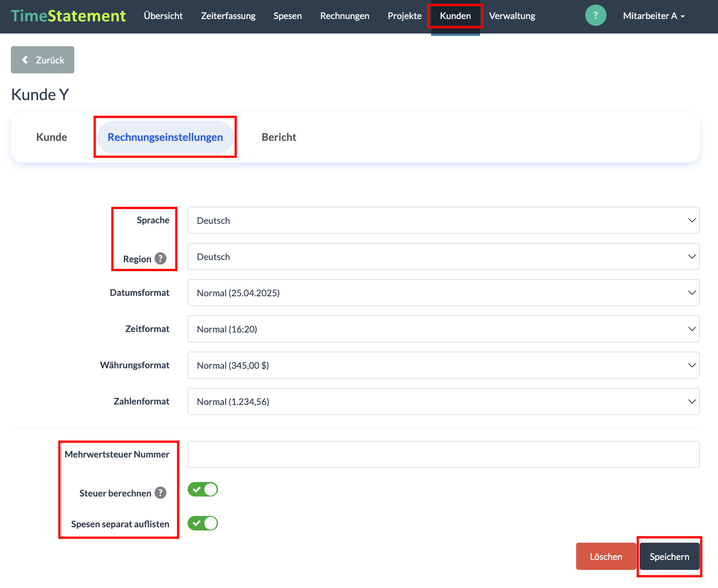
Task: Toggle the Spesen separat auflisten switch
Action: (x=203, y=523)
